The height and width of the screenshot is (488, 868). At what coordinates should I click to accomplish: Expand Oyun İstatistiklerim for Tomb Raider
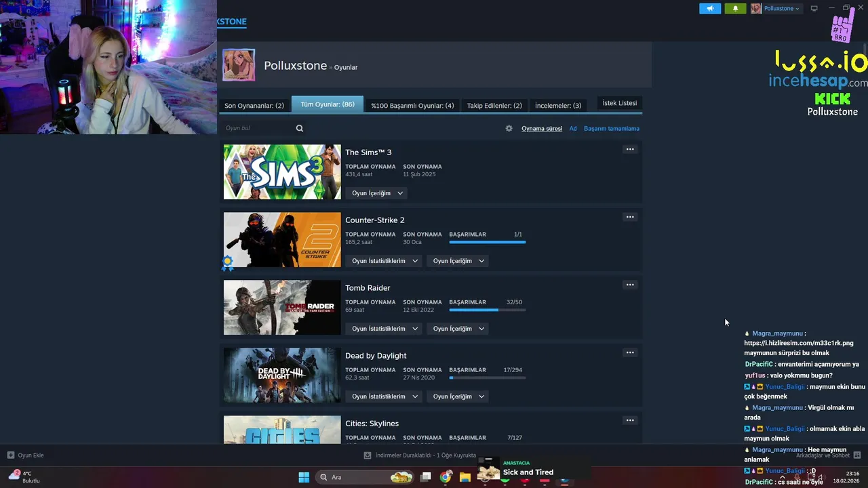coord(384,329)
